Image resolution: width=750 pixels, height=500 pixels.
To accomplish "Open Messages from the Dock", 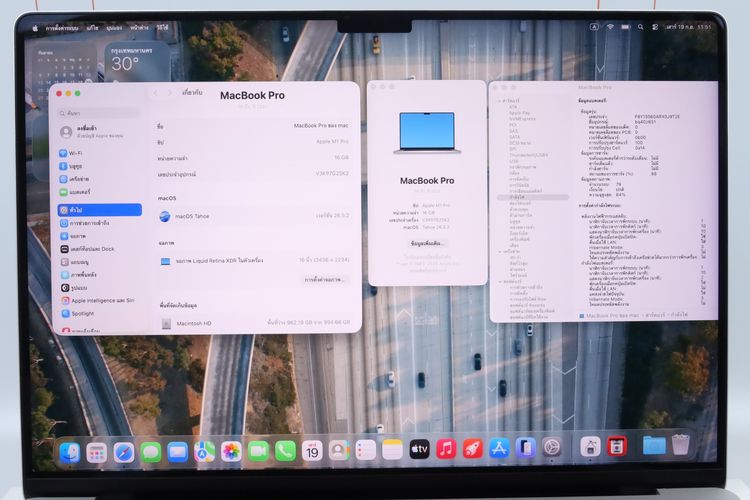I will (x=151, y=451).
